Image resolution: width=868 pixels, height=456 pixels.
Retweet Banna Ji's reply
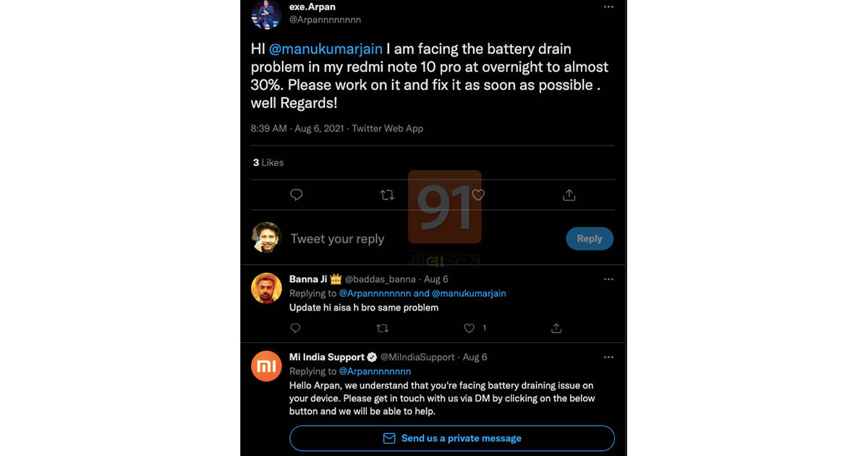[382, 328]
